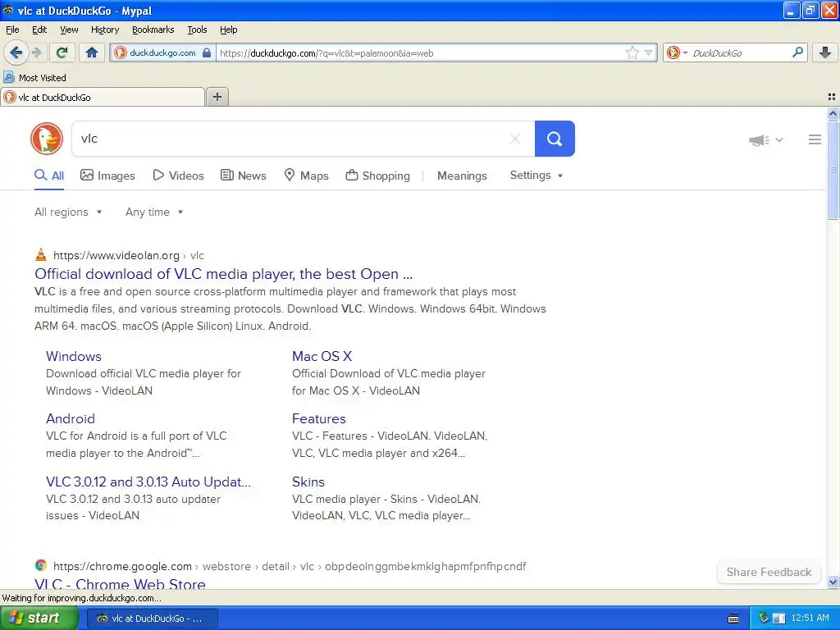Click the padlock site security icon

pyautogui.click(x=207, y=52)
